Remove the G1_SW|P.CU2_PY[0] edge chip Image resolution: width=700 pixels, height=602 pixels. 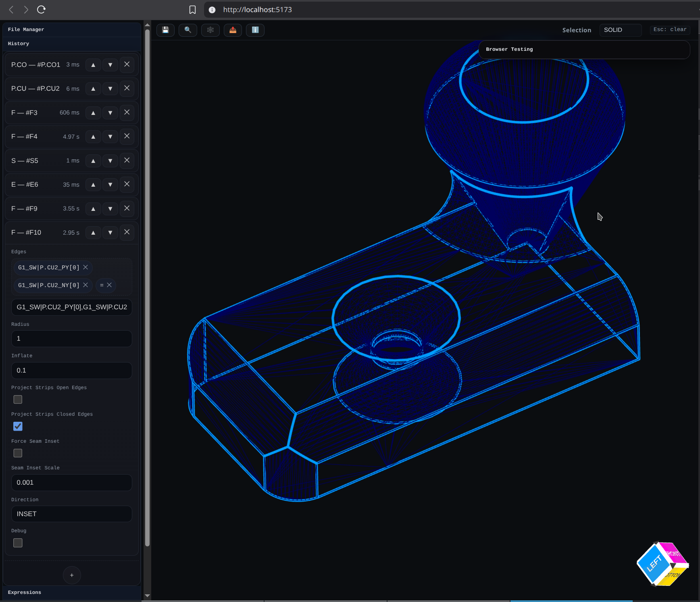(85, 267)
